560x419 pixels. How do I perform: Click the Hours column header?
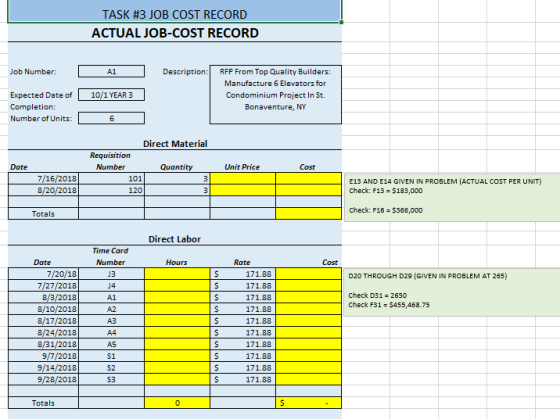pos(176,262)
